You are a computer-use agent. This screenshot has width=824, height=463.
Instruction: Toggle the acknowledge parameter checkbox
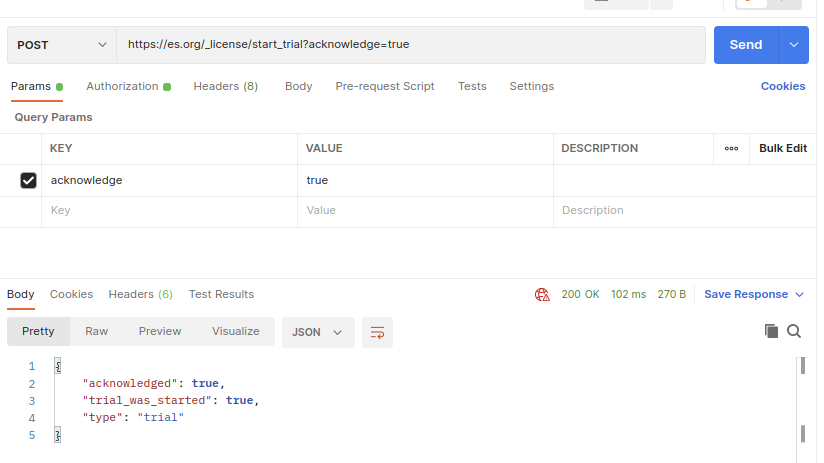(x=29, y=181)
